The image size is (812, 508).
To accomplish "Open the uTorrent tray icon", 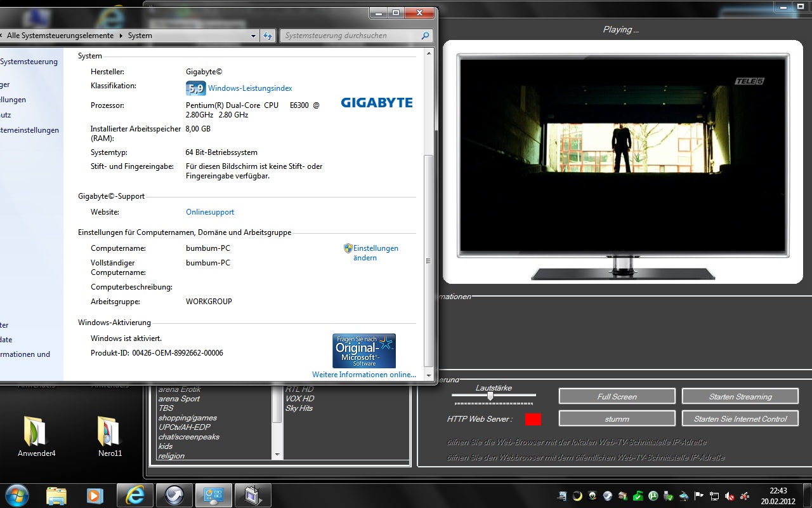I will point(653,496).
